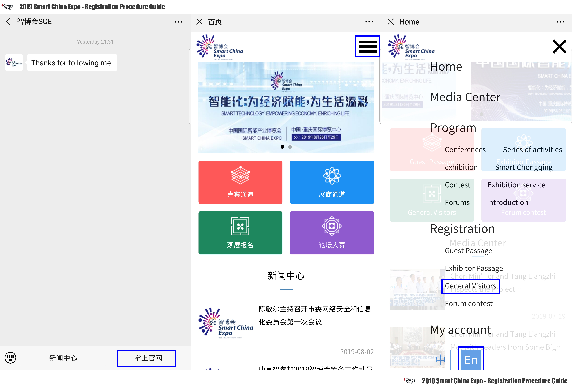The height and width of the screenshot is (392, 572).
Task: Switch to keyboard input icon
Action: pyautogui.click(x=10, y=358)
